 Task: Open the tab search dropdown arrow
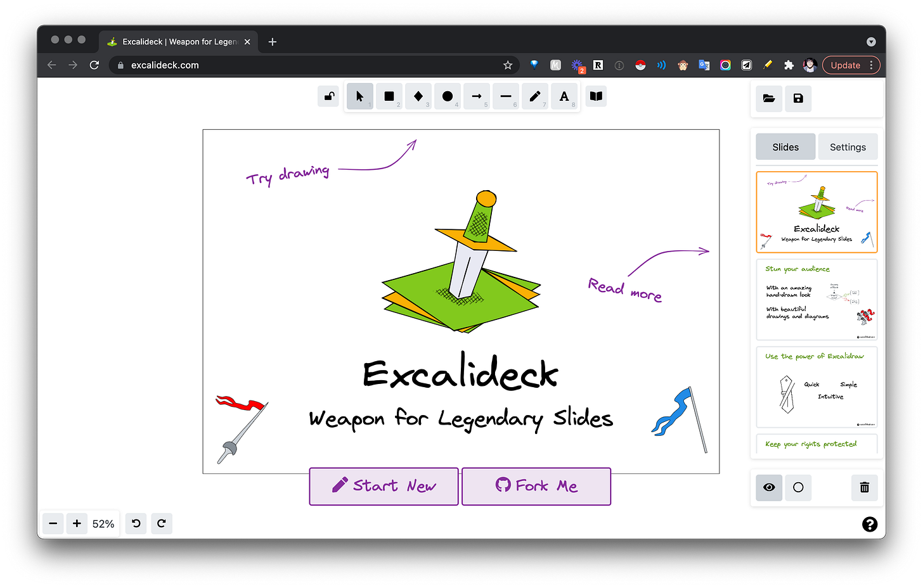(871, 42)
